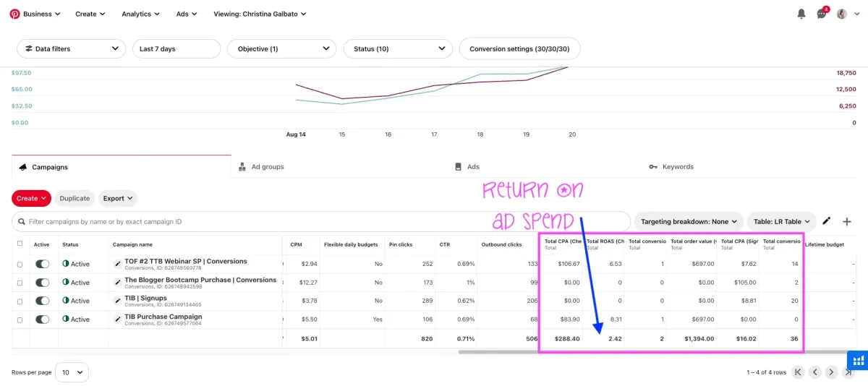
Task: Open The Blogger Bootcamp Purchase campaign
Action: click(x=200, y=280)
